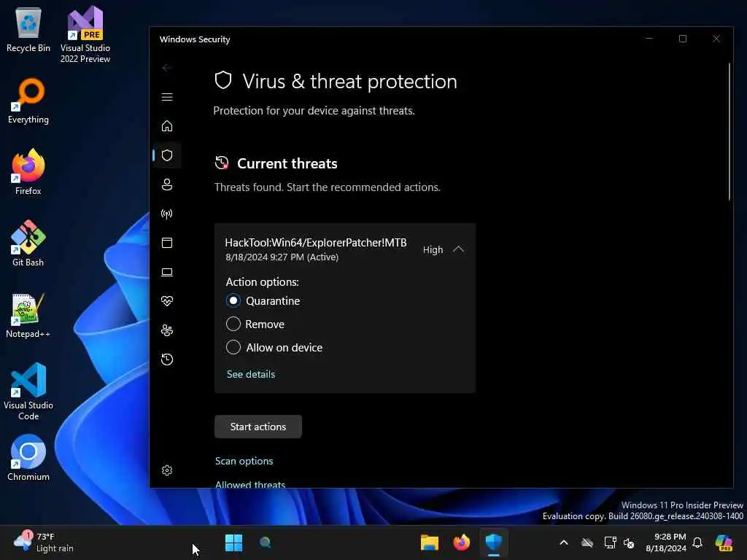
Task: Open Protection history clock icon
Action: coord(167,359)
